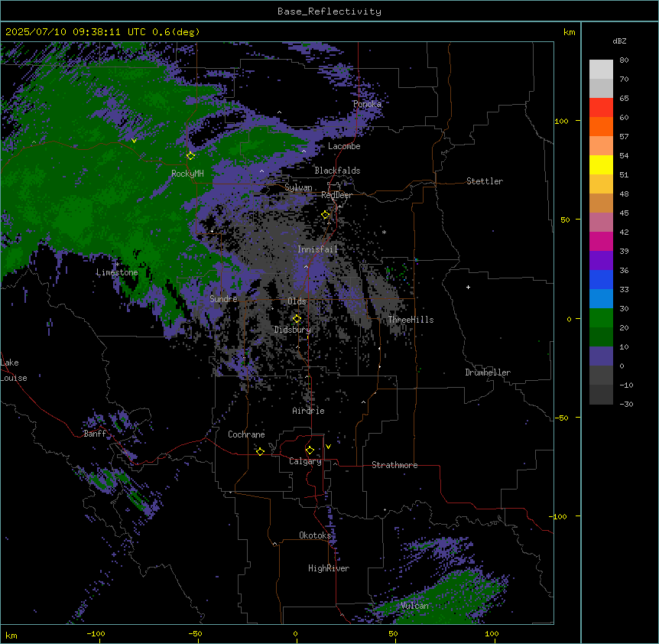Pick the brown 45-48 dBZ legend swatch
This screenshot has height=644, width=659.
pyautogui.click(x=601, y=203)
